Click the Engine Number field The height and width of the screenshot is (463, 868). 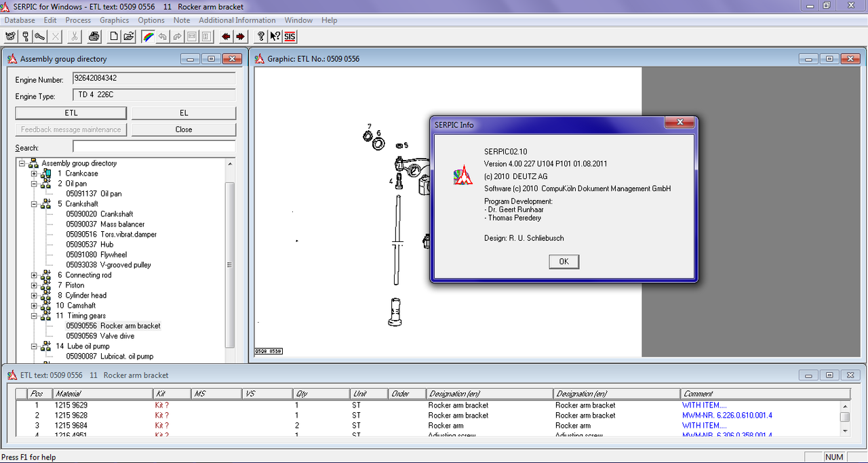pyautogui.click(x=154, y=79)
